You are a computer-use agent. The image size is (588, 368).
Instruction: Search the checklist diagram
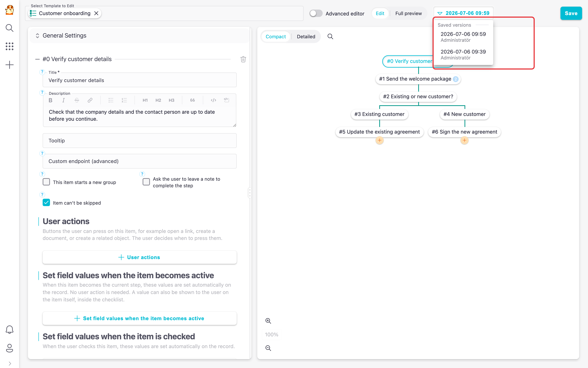(330, 36)
